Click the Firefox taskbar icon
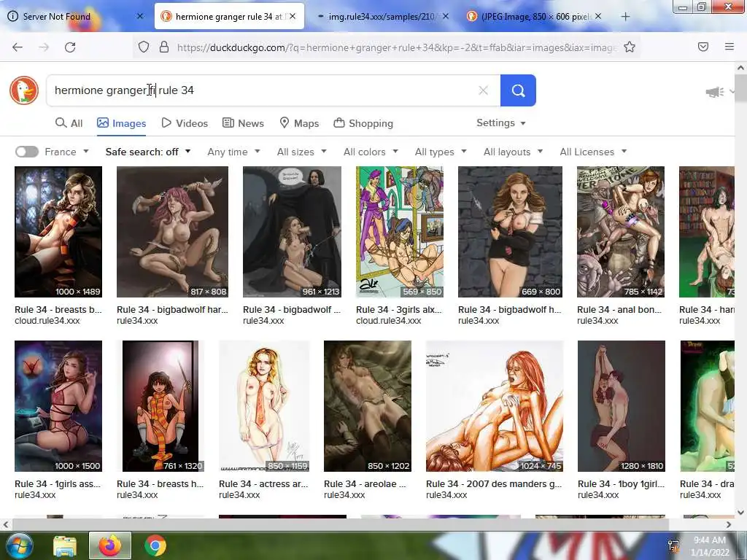The width and height of the screenshot is (747, 560). 110,545
